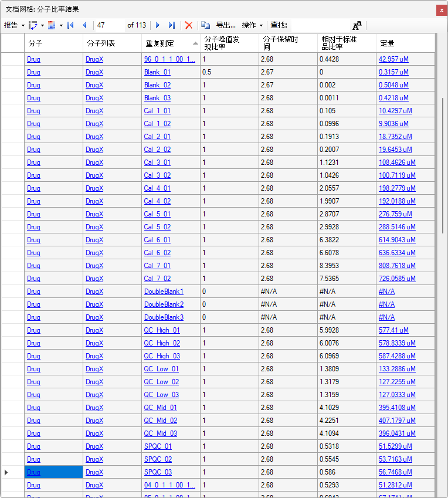Screen dimensions: 448x498
Task: Expand the pivot editor dropdown arrow
Action: coord(43,25)
